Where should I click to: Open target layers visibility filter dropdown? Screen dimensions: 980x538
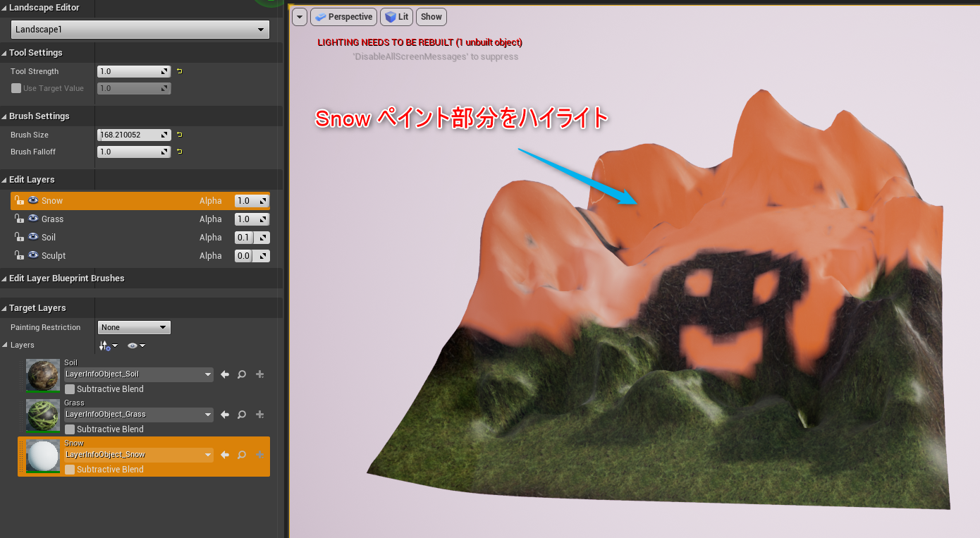136,346
